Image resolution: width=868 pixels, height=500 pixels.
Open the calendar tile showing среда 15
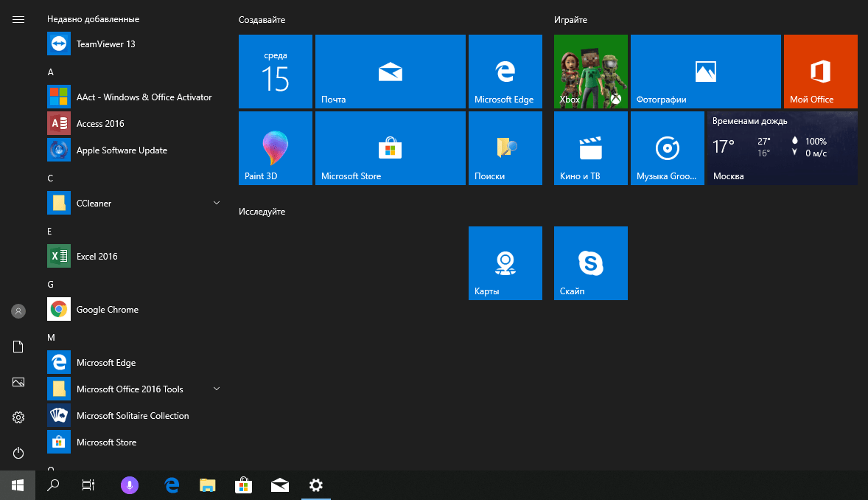coord(276,72)
